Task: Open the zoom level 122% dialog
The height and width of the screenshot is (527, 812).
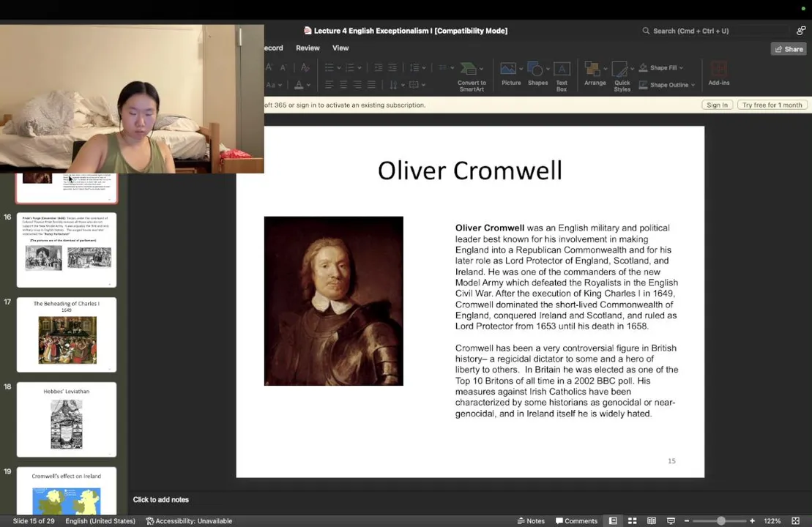Action: [x=772, y=521]
